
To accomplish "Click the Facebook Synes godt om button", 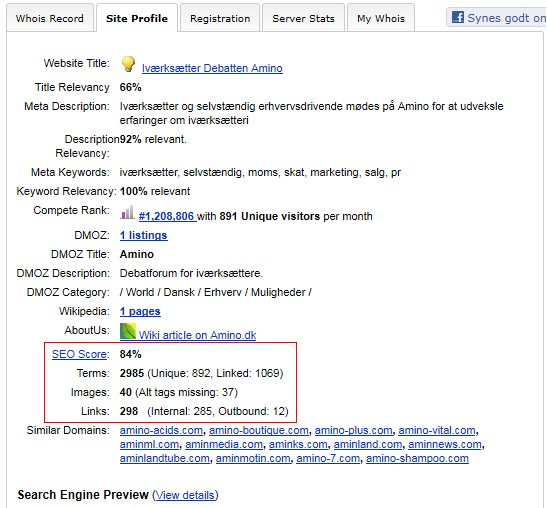I will (496, 17).
